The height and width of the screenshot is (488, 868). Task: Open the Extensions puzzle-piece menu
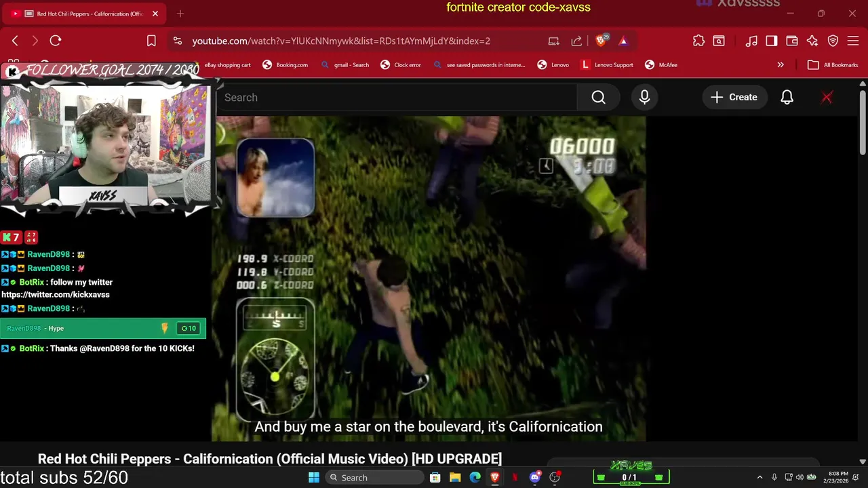point(698,41)
